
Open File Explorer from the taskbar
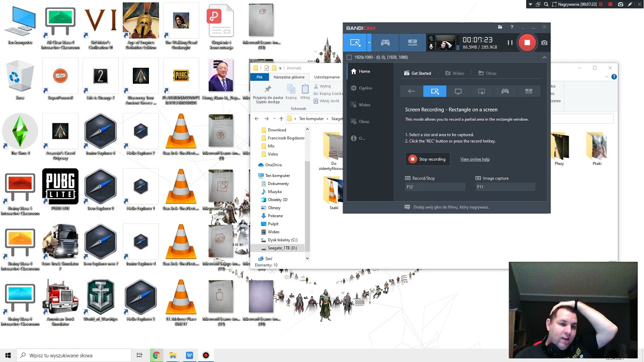(173, 355)
